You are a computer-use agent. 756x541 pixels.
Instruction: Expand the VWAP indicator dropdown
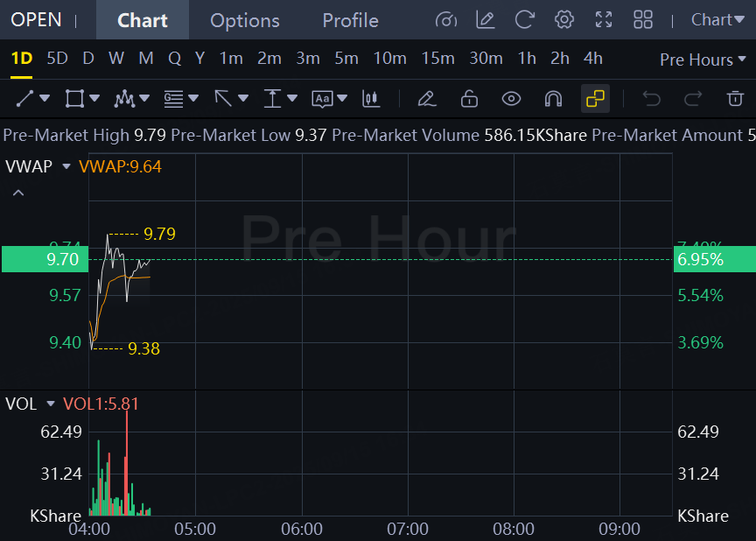tap(66, 166)
